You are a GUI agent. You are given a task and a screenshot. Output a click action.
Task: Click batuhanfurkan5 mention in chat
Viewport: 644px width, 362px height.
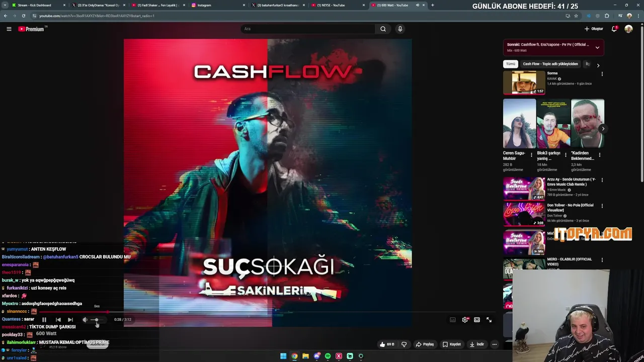coord(60,257)
